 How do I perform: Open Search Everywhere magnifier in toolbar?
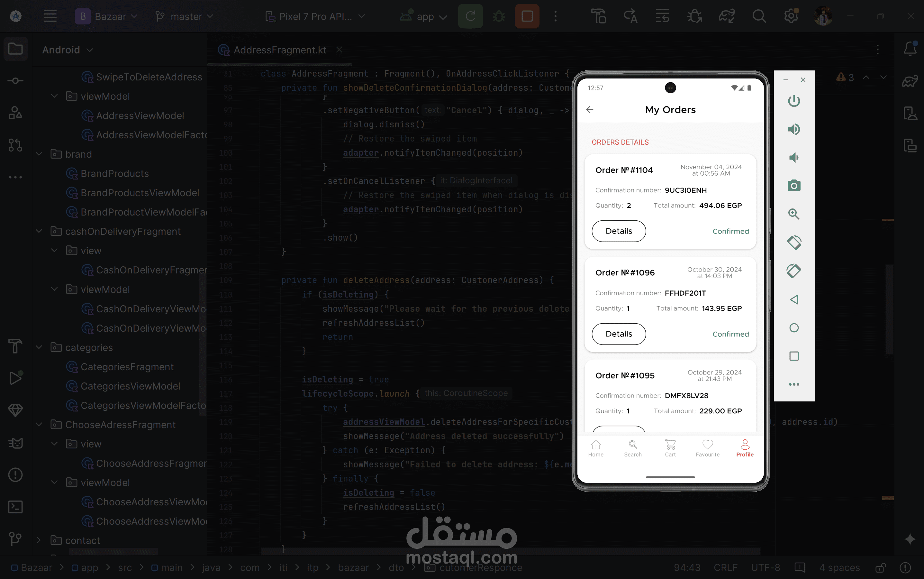759,16
